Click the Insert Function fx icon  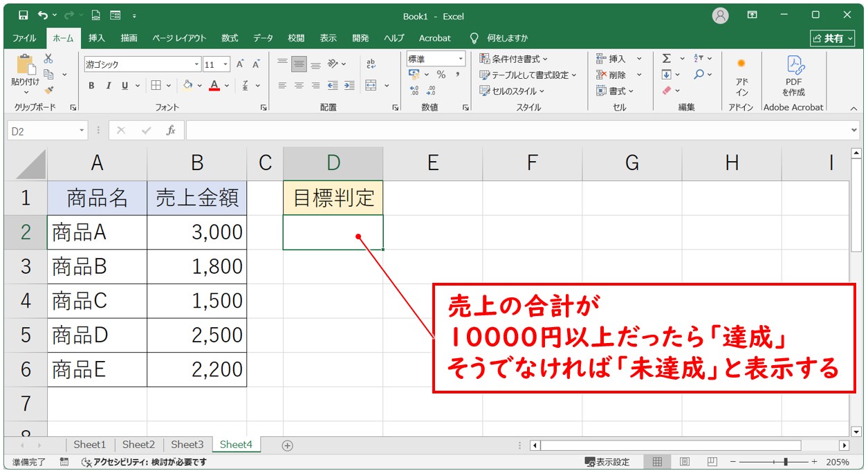pos(171,131)
